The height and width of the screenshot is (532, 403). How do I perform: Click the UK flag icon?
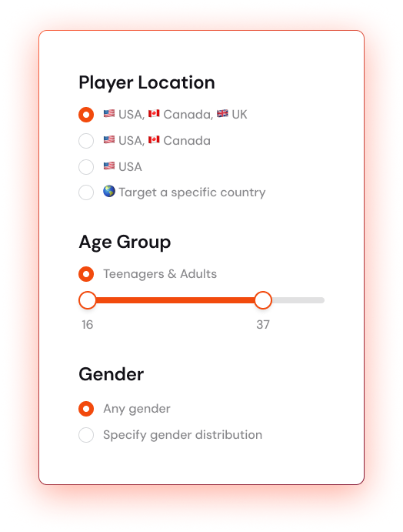[x=222, y=114]
